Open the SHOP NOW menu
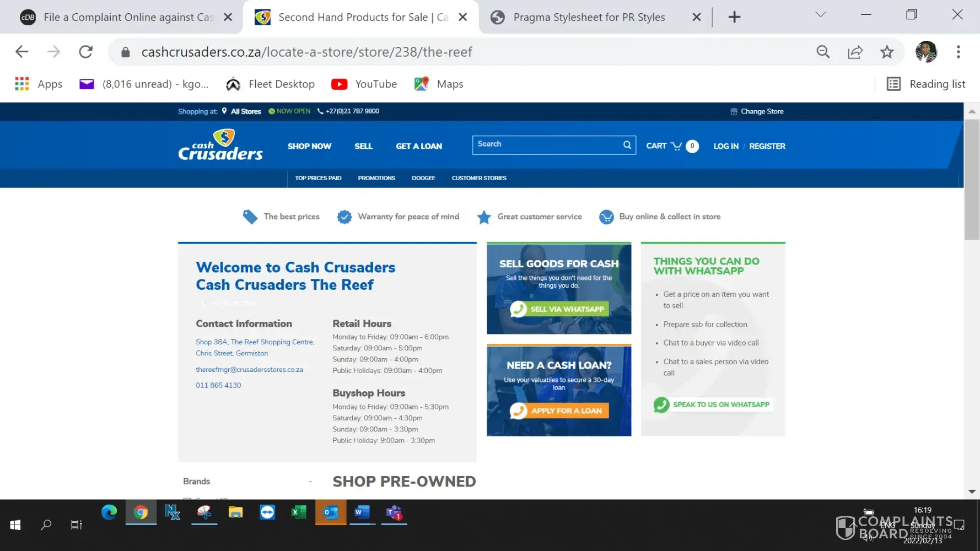This screenshot has height=551, width=980. click(309, 146)
